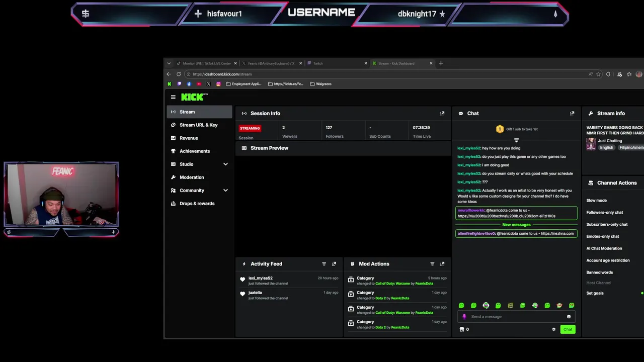Open the Kick bookmark shortcut

(x=170, y=84)
